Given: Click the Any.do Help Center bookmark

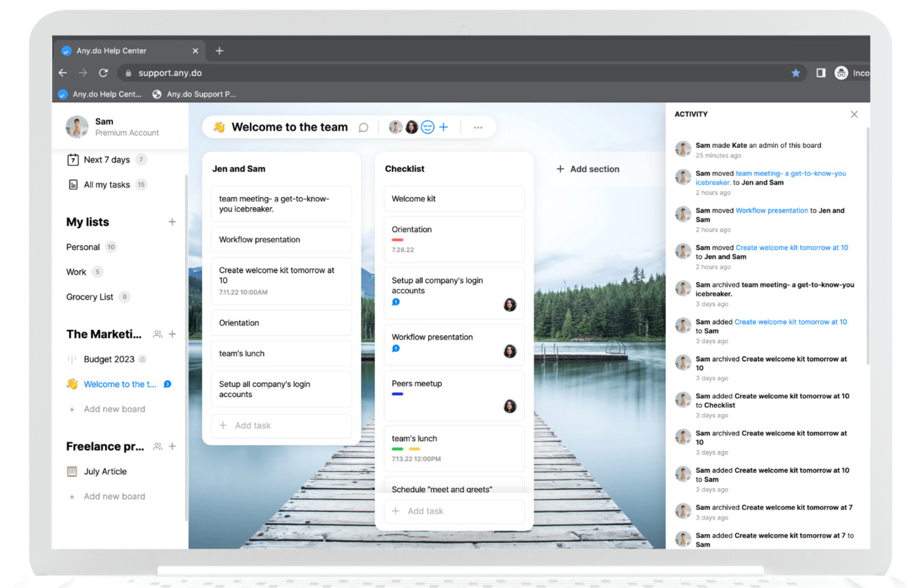Looking at the screenshot, I should tap(100, 94).
